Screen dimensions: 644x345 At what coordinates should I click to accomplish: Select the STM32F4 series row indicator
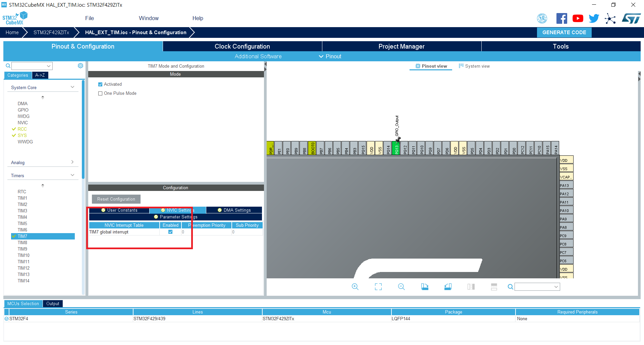pos(6,319)
